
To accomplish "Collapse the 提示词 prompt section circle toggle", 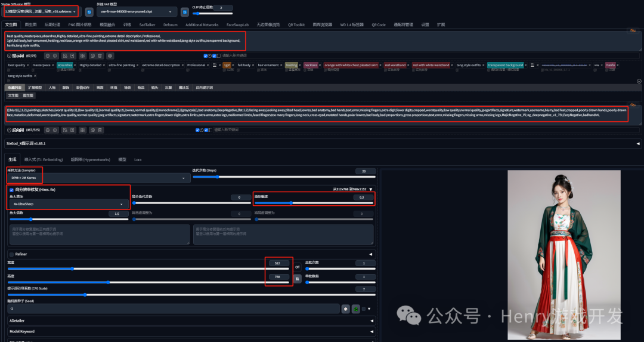I will click(x=9, y=56).
